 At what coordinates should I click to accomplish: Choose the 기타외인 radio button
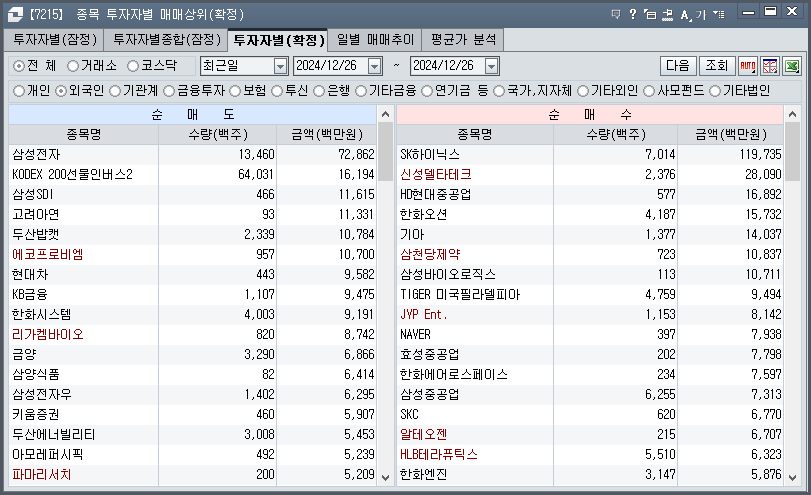(x=583, y=91)
